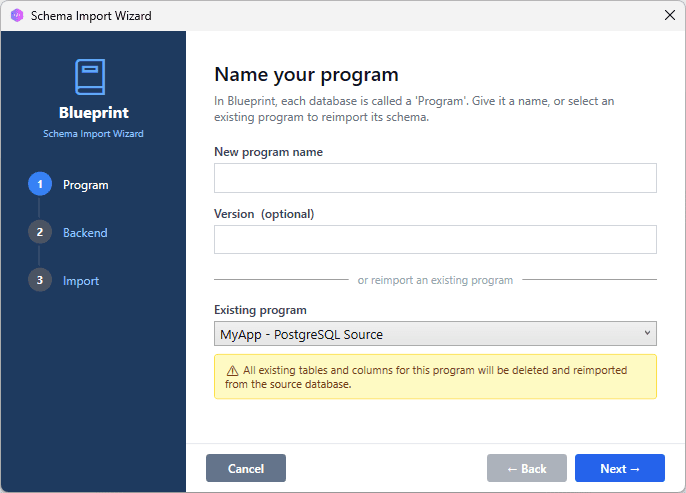Screen dimensions: 686x493
Task: Focus the Version optional field
Action: pyautogui.click(x=435, y=239)
